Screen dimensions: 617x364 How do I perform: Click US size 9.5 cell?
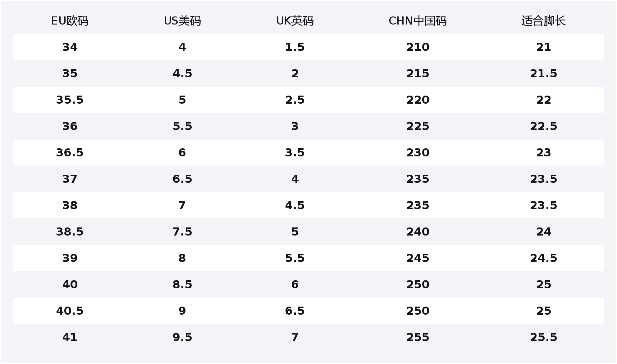[182, 337]
